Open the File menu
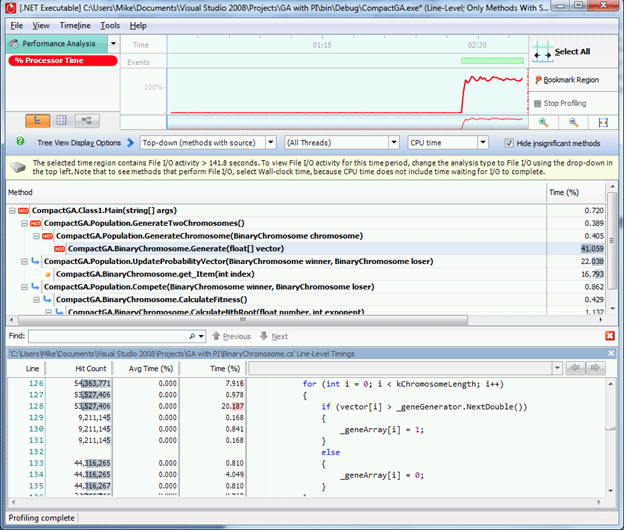Screen dimensions: 625x530 pos(16,26)
